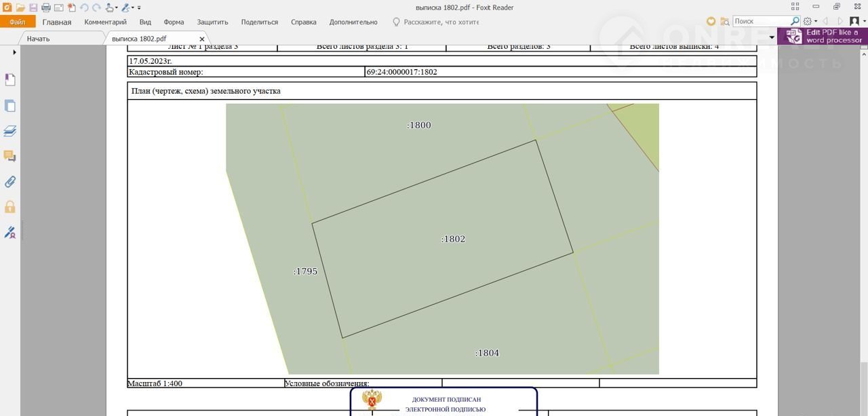868x416 pixels.
Task: Click the Print icon in quick toolbar
Action: click(46, 7)
